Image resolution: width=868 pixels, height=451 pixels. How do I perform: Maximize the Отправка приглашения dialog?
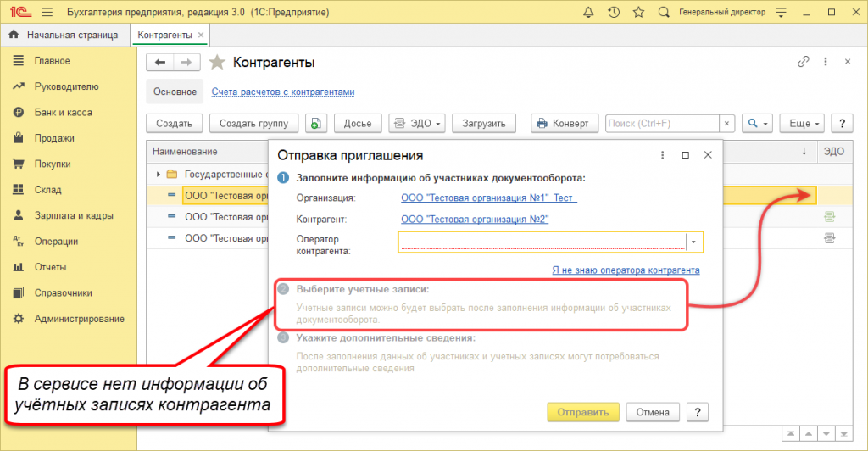[x=685, y=155]
